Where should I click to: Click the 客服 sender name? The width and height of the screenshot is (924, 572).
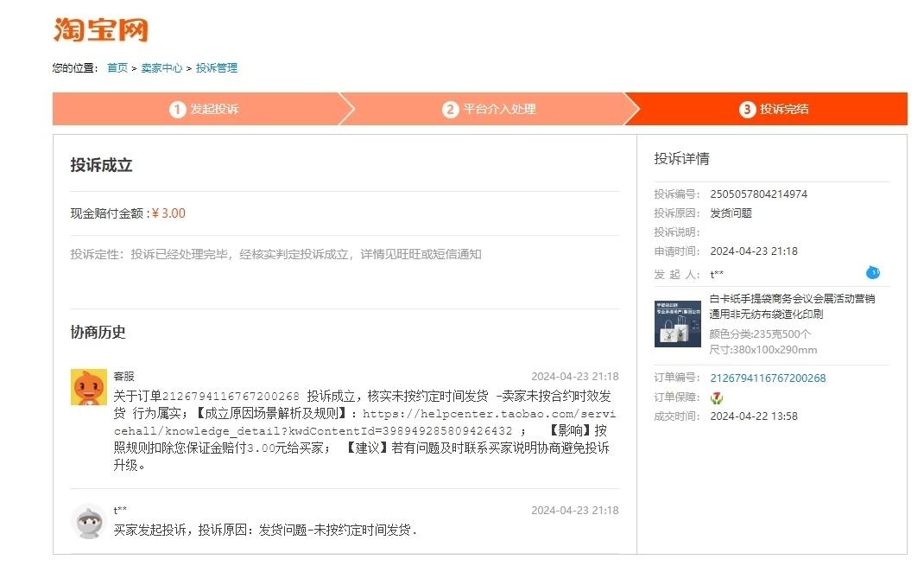point(123,376)
